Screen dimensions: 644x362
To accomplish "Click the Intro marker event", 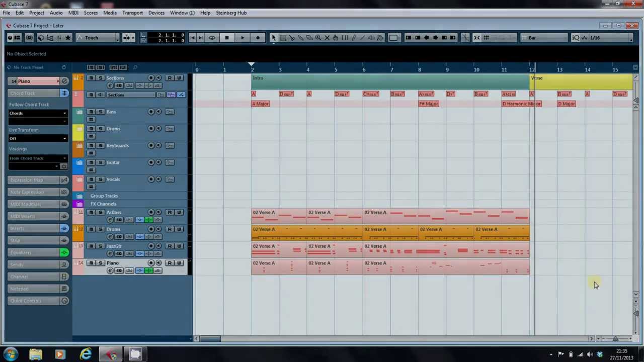I will pyautogui.click(x=390, y=82).
